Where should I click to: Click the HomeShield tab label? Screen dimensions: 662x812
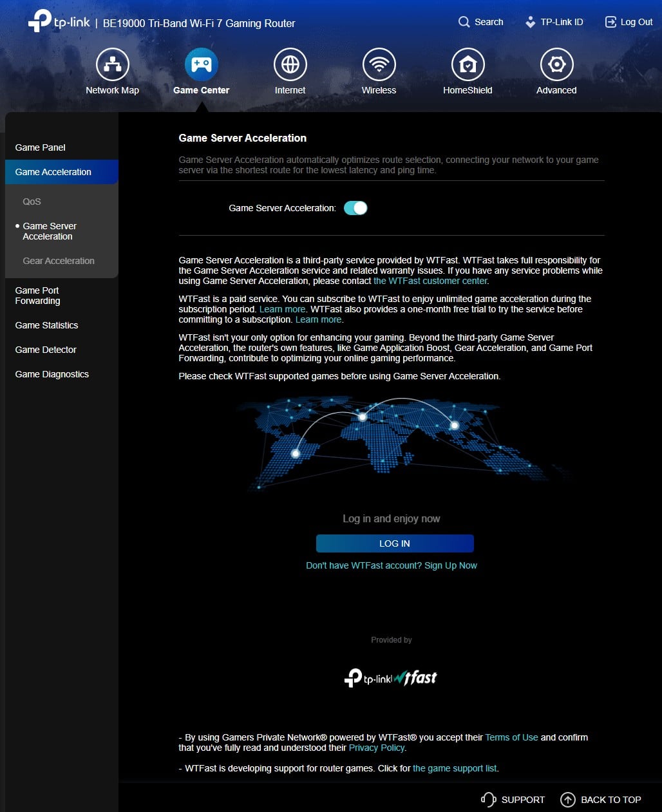468,90
